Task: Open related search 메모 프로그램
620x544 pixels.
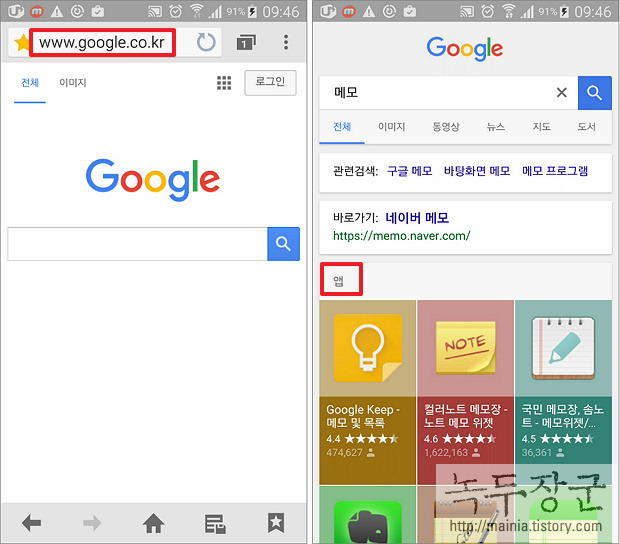Action: [555, 171]
